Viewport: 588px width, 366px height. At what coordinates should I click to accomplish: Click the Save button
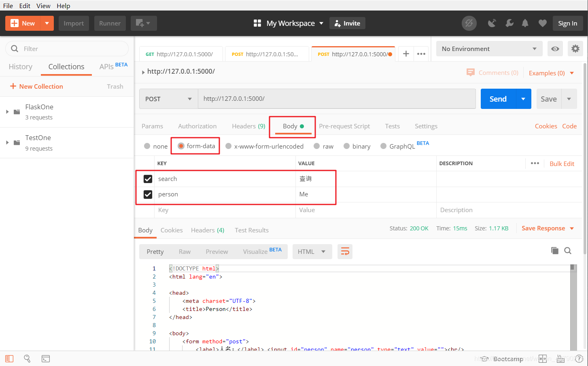point(549,99)
